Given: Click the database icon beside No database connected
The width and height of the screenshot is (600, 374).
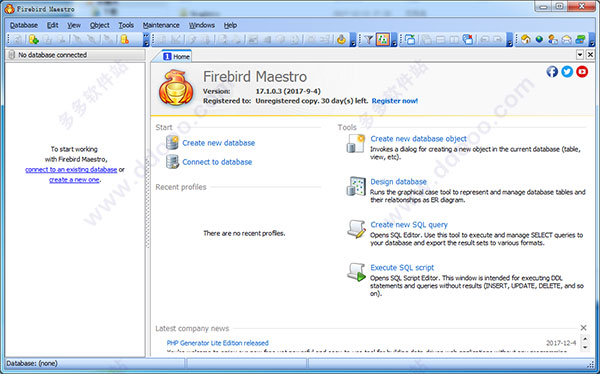Looking at the screenshot, I should pyautogui.click(x=11, y=55).
